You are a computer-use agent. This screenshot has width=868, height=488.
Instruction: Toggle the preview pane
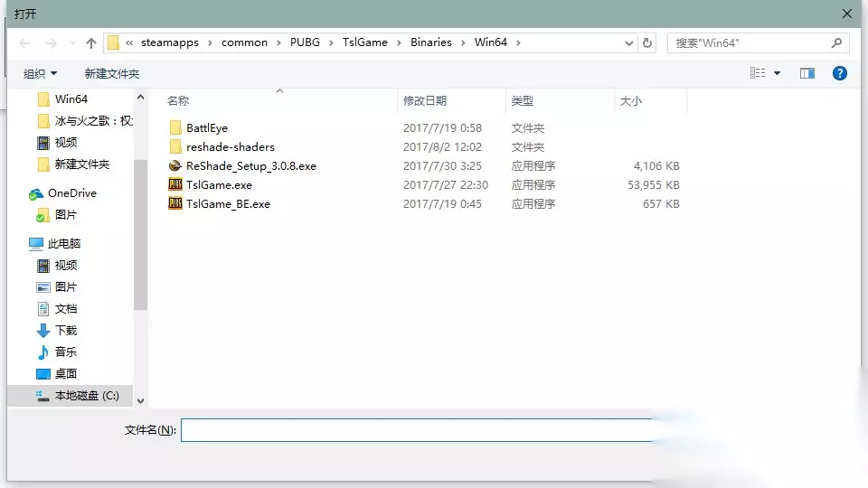(807, 73)
